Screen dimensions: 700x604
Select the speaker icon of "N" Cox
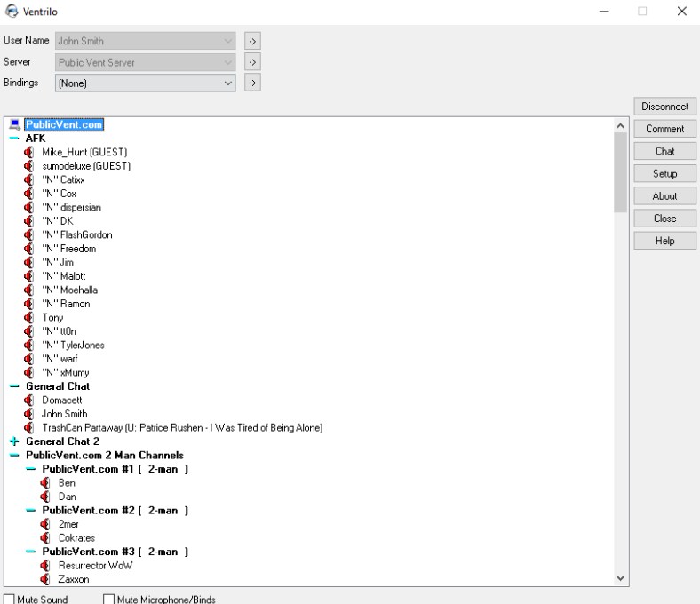pyautogui.click(x=28, y=194)
